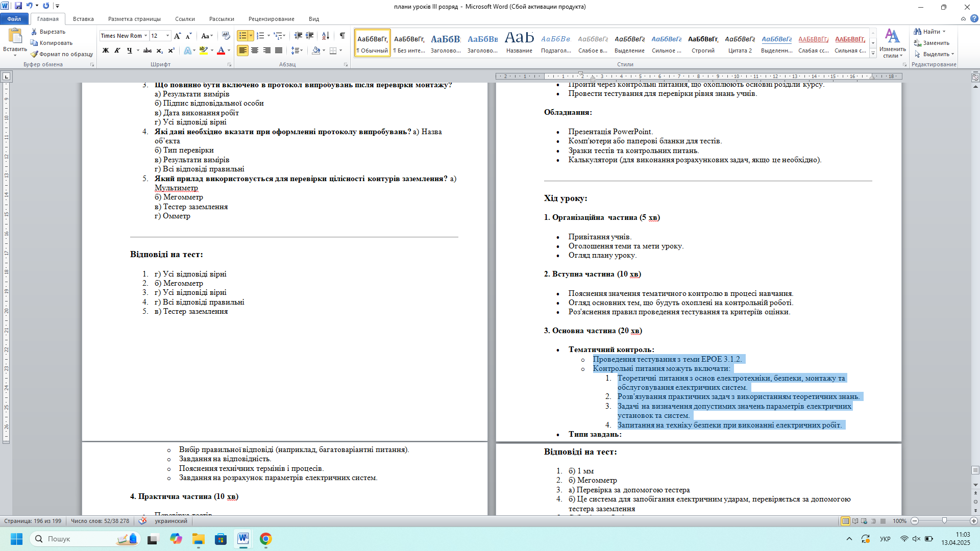Click the Strikethrough (abc) icon
Screen dimensions: 980x551
(x=148, y=51)
